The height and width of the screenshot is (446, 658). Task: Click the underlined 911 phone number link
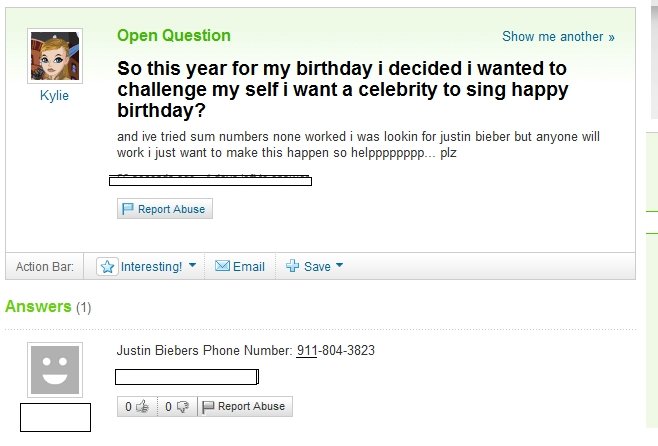point(307,350)
